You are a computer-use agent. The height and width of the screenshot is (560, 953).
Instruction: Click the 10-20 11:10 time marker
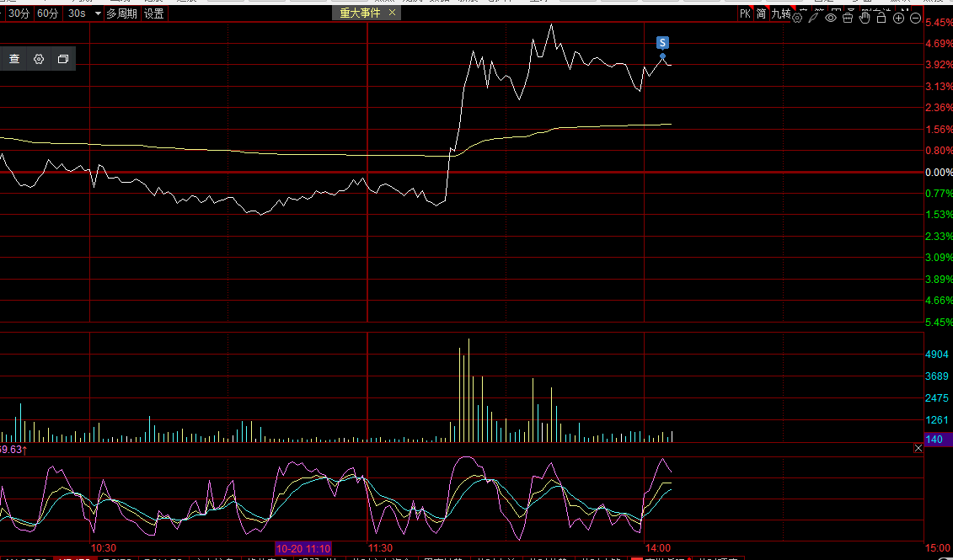[x=303, y=548]
